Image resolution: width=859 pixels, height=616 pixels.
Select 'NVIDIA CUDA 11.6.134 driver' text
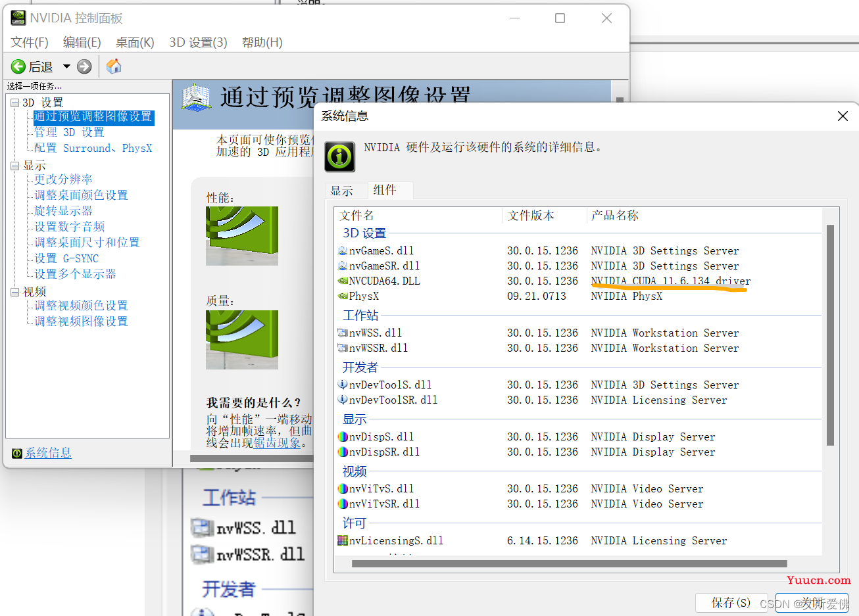click(x=670, y=281)
